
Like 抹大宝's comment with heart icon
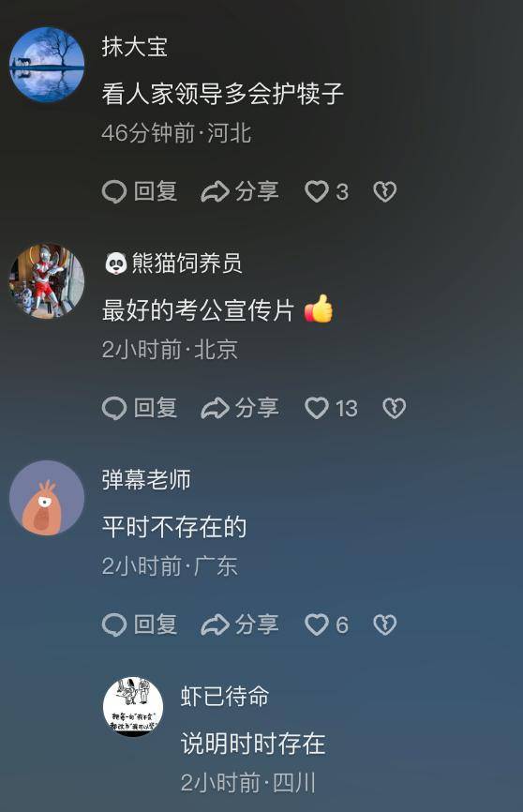pyautogui.click(x=326, y=191)
